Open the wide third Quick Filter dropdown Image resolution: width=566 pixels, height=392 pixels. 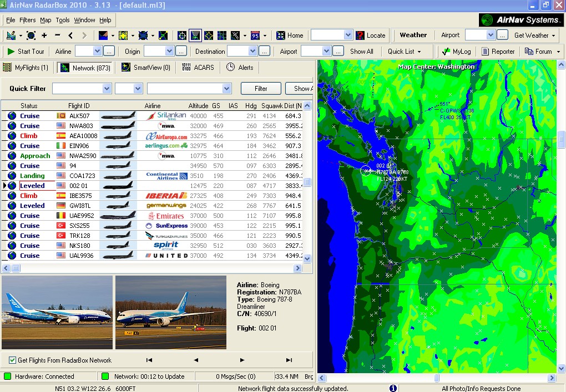click(x=227, y=88)
